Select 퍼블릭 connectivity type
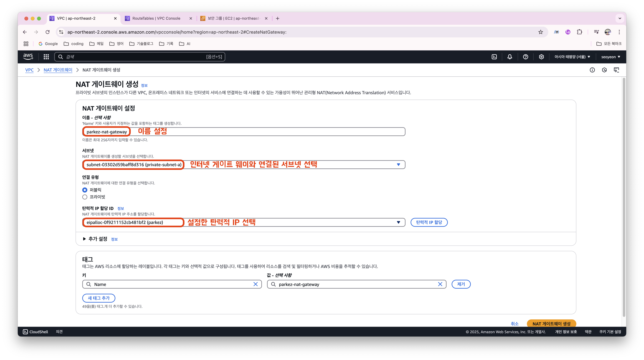644x360 pixels. coord(85,190)
